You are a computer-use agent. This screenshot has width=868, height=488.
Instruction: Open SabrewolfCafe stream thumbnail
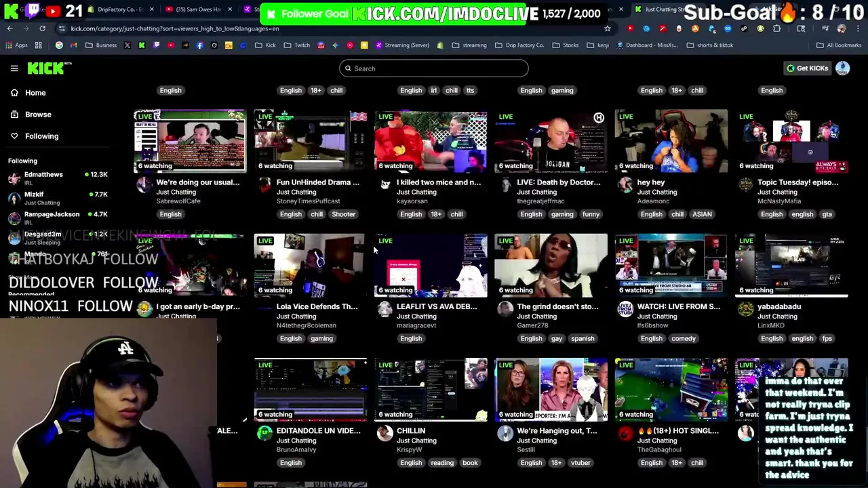[x=190, y=141]
